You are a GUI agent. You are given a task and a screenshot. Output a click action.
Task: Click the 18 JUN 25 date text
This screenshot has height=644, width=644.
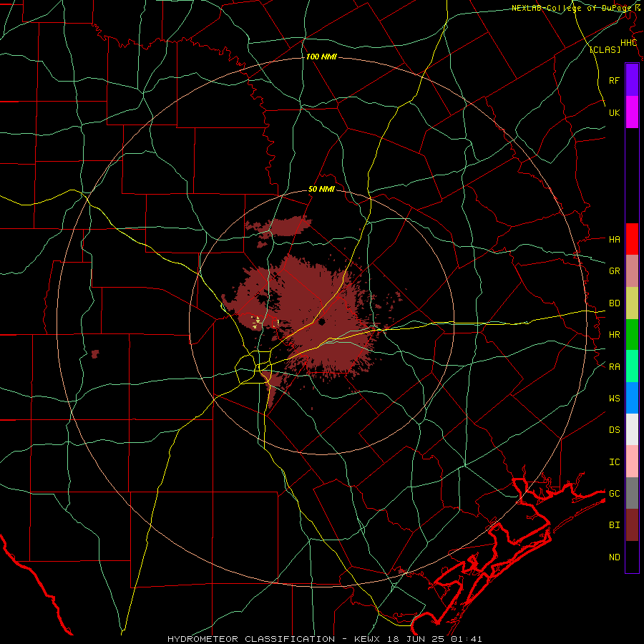click(416, 639)
